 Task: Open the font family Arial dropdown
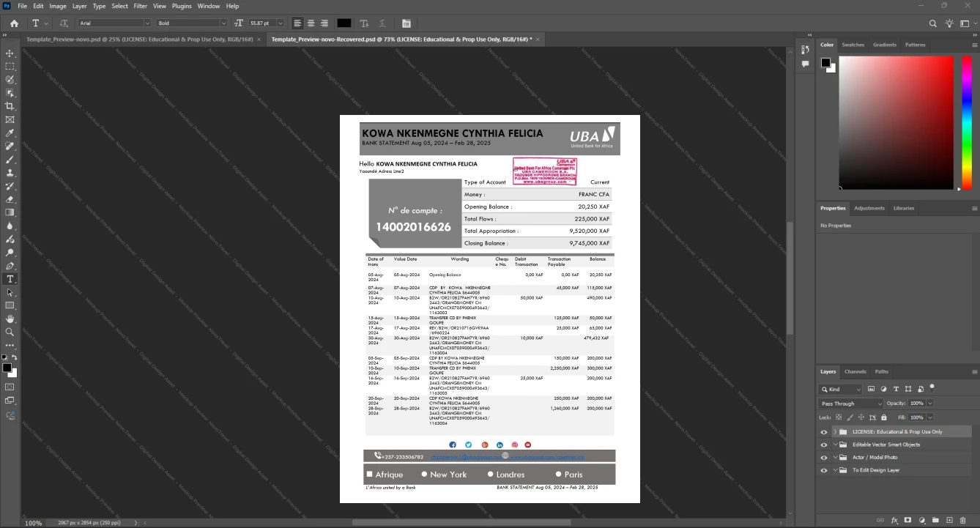tap(147, 23)
